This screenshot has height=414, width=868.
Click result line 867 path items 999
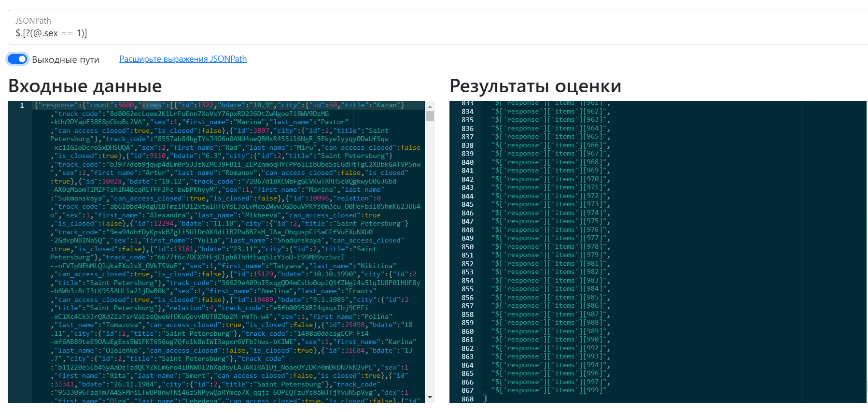tap(549, 390)
